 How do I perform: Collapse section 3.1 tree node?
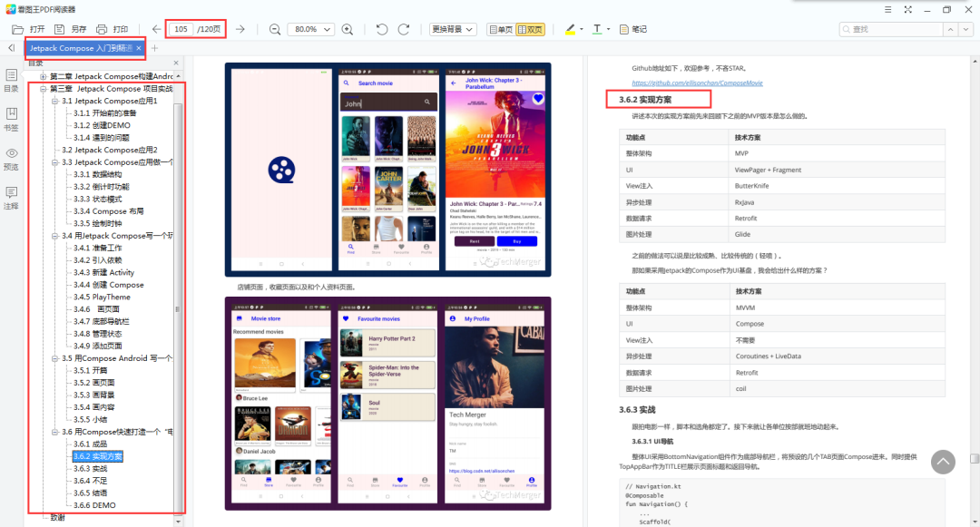click(55, 101)
